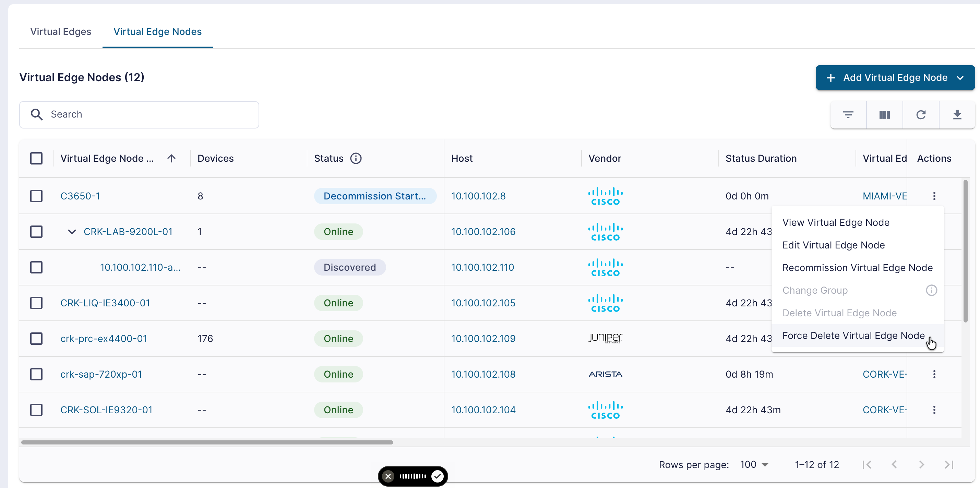Choose Recommission Virtual Edge Node

[858, 268]
